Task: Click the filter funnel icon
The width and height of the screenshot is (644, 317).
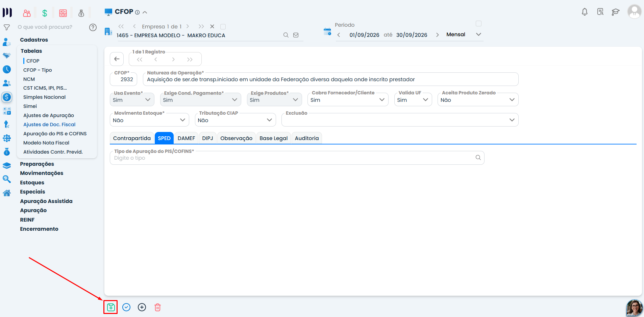Action: click(x=6, y=27)
